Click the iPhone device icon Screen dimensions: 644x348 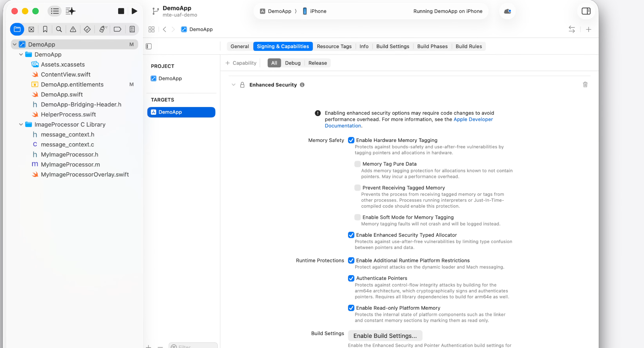tap(305, 11)
